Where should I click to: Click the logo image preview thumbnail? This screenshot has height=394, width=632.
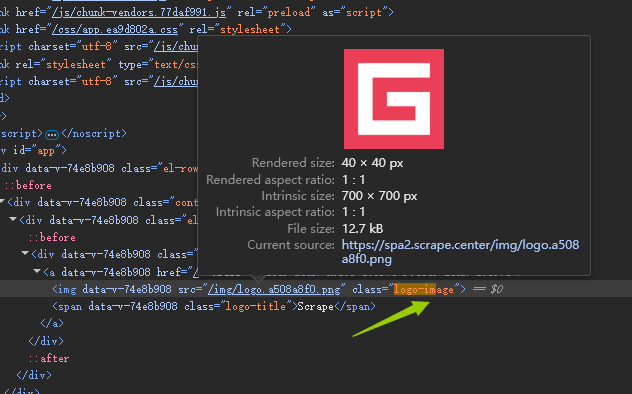[x=394, y=99]
